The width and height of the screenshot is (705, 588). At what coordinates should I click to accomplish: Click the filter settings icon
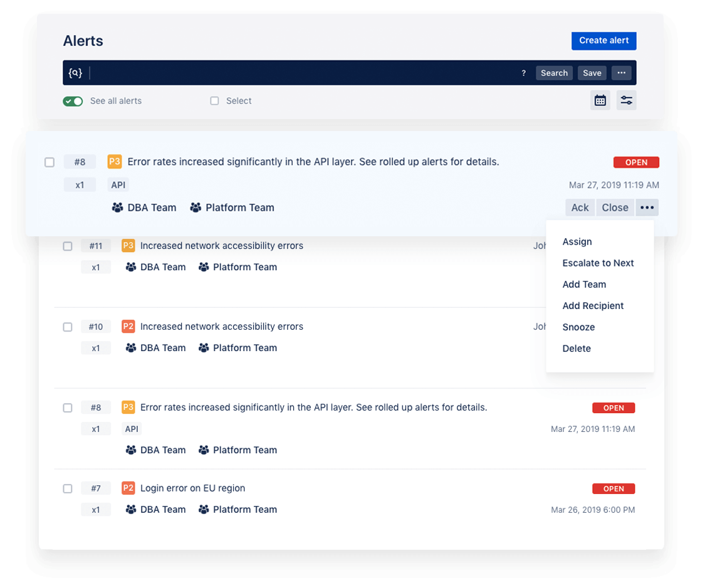(x=626, y=100)
